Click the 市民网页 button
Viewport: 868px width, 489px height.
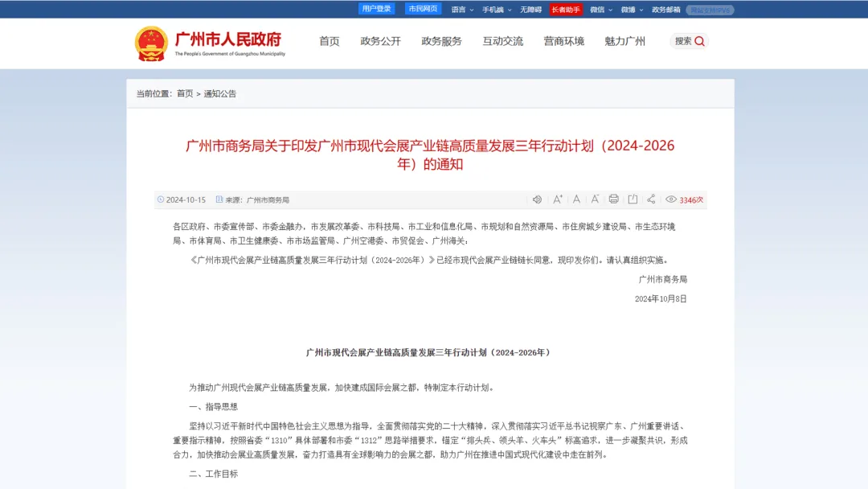(x=423, y=9)
